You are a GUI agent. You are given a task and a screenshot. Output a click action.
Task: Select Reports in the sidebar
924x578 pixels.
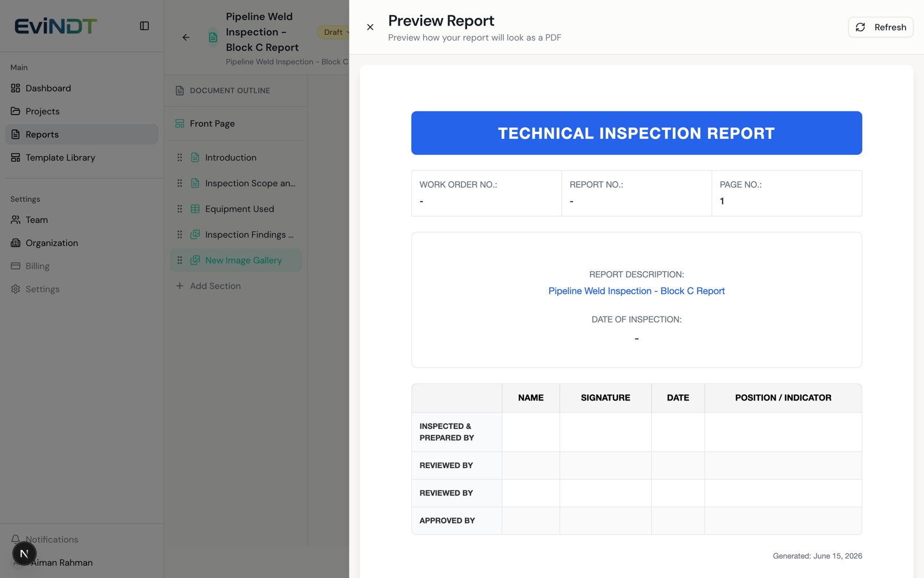click(82, 135)
